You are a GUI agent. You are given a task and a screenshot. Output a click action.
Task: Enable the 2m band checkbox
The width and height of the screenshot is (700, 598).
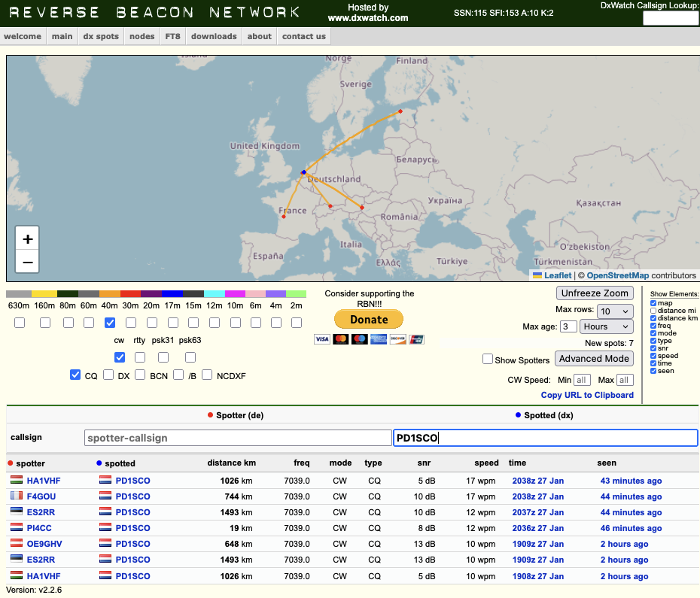click(x=297, y=323)
